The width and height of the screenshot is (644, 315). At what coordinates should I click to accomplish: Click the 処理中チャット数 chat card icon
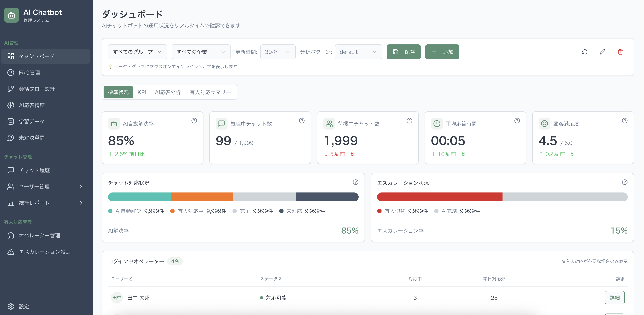[222, 124]
